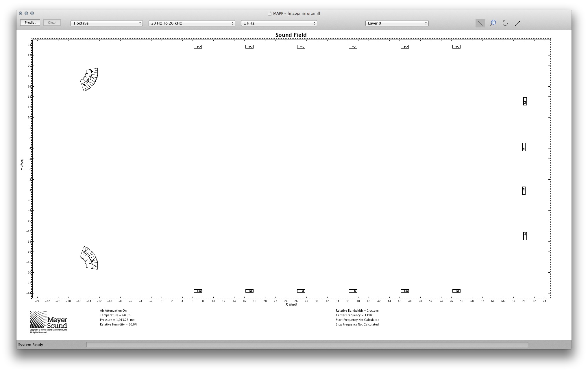Select the arrow pointer tool
Screen dimensions: 588x372
coord(480,23)
